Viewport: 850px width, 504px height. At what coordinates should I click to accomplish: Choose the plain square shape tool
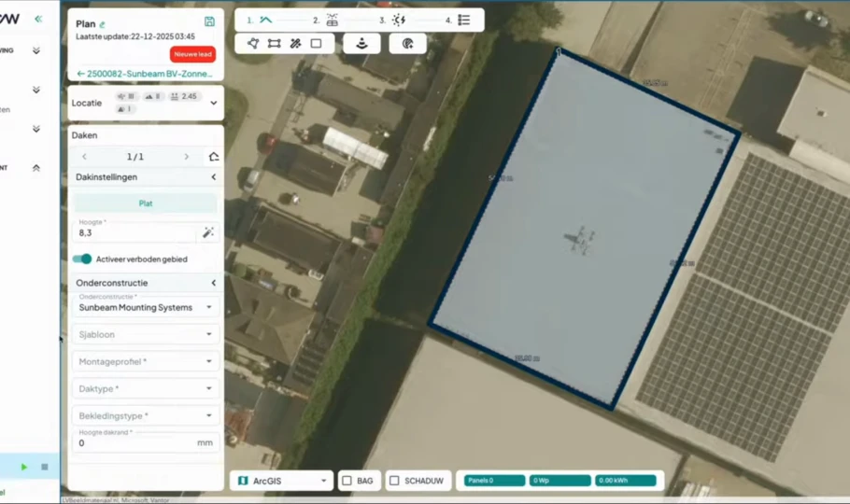tap(316, 43)
